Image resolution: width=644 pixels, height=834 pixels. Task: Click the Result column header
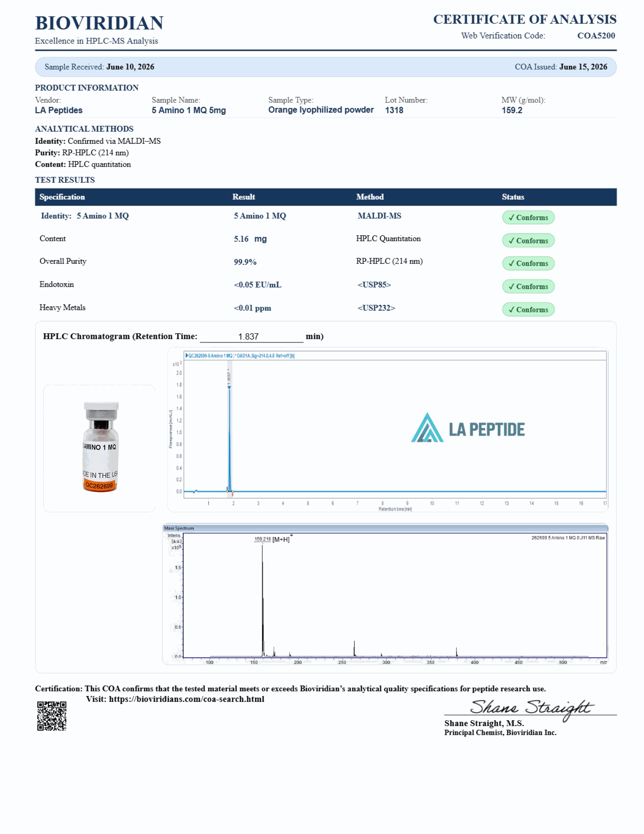point(244,197)
